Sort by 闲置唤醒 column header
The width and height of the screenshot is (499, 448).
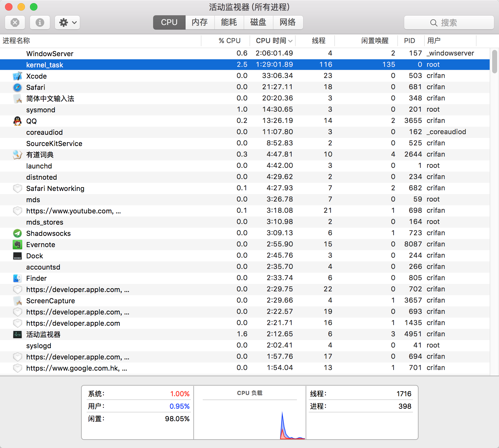click(366, 41)
